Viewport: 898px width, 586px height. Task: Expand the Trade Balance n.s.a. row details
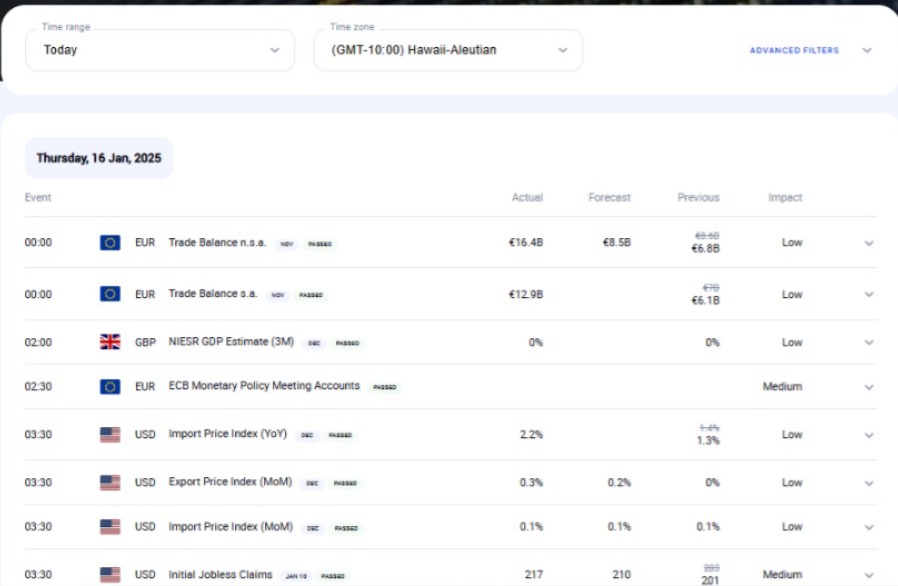[x=868, y=243]
